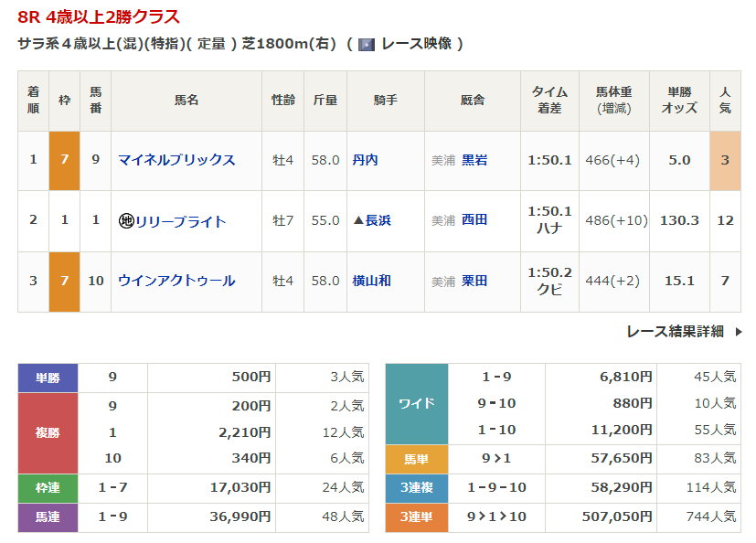756x543 pixels.
Task: Open trainer 黒岩 profile link
Action: click(474, 160)
